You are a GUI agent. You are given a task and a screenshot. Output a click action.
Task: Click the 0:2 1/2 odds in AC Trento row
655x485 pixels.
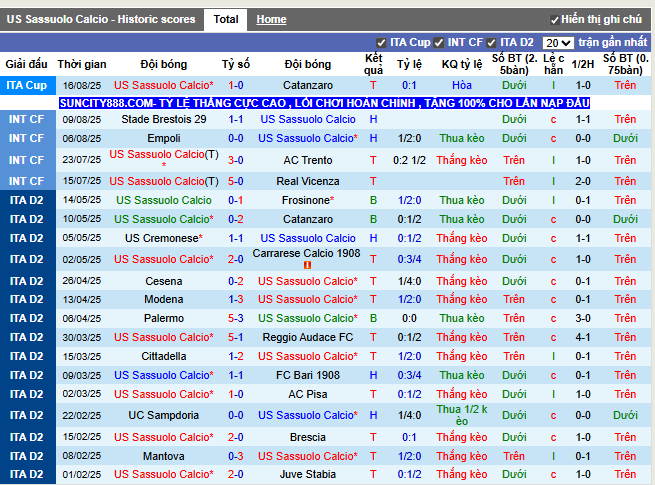pos(409,160)
